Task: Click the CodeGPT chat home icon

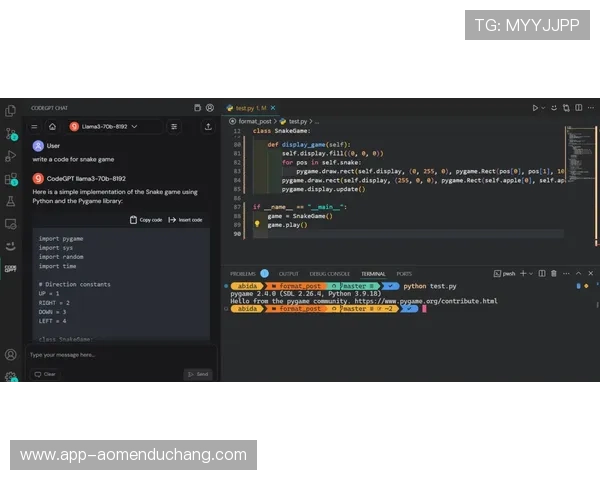Action: click(51, 127)
